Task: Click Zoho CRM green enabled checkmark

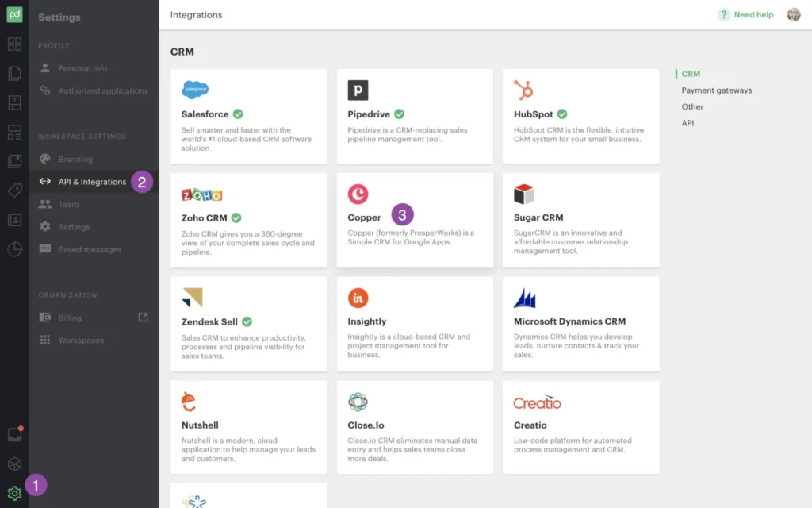Action: (x=236, y=217)
